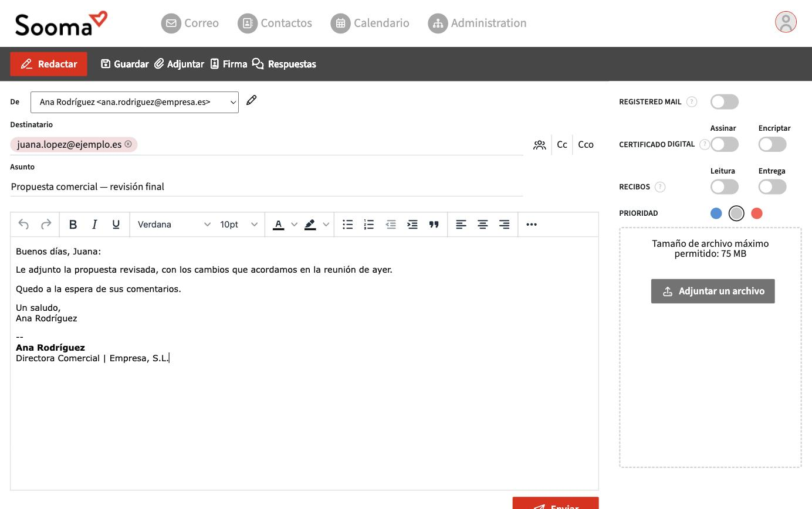Open the Contactos section
The image size is (812, 509).
click(x=275, y=23)
